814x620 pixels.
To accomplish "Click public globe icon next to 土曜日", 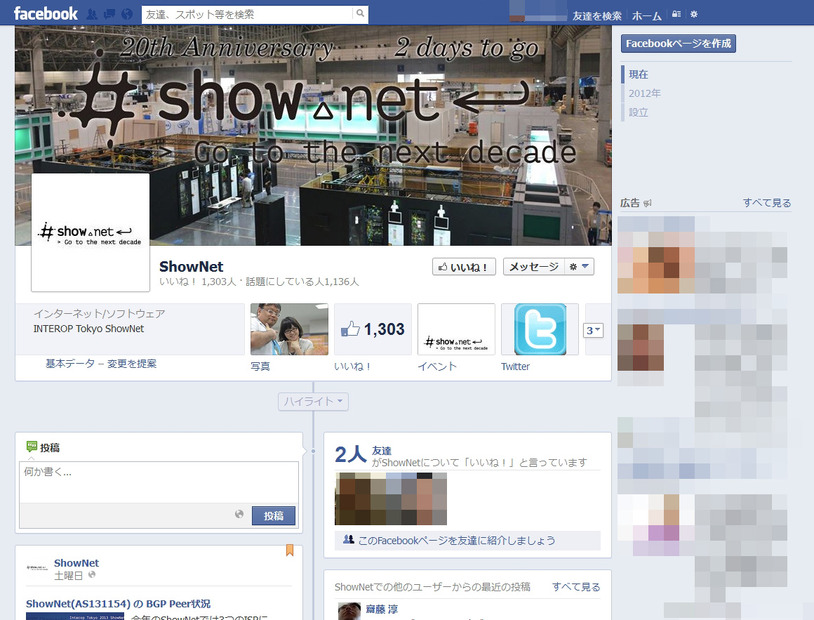I will point(92,575).
